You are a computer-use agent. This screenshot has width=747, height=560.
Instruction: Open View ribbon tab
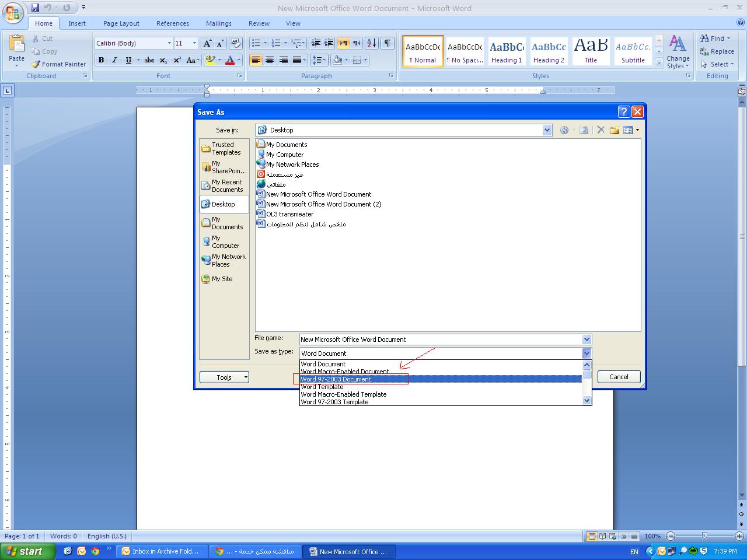click(293, 23)
